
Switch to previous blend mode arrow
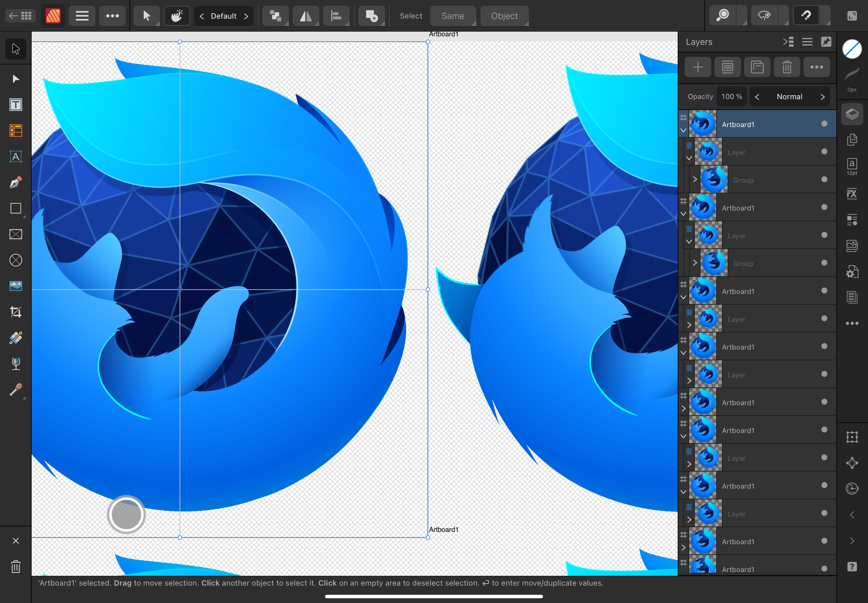(757, 97)
